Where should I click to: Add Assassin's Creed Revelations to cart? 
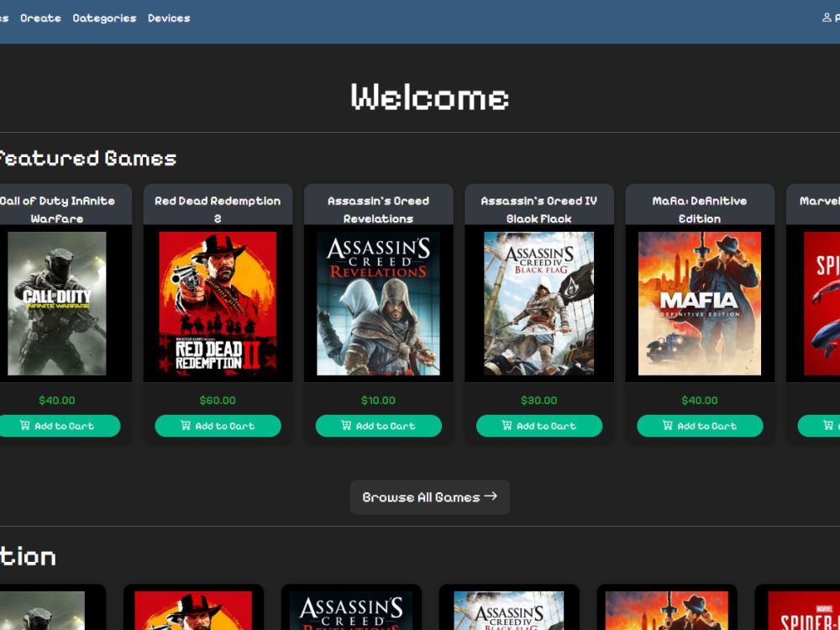(379, 426)
